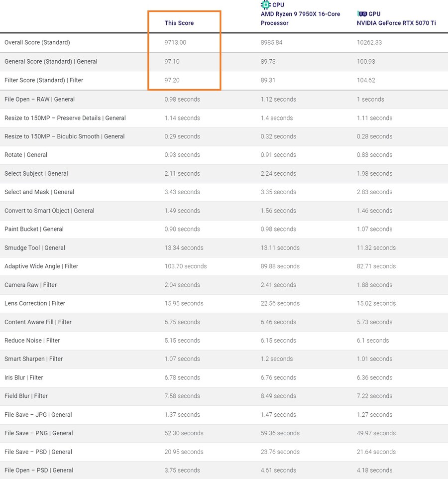Click the Resize to 150MP – Preserve Details label

65,118
